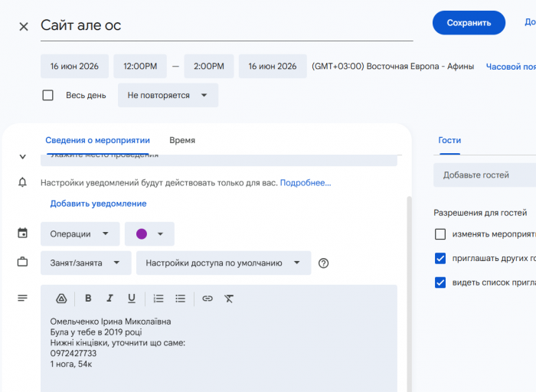Screen dimensions: 536x392
Task: Open the Занят/занята availability dropdown
Action: pyautogui.click(x=86, y=263)
